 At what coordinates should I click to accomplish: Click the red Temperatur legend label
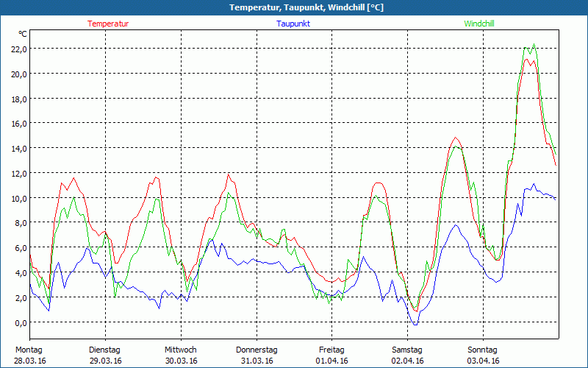[108, 24]
